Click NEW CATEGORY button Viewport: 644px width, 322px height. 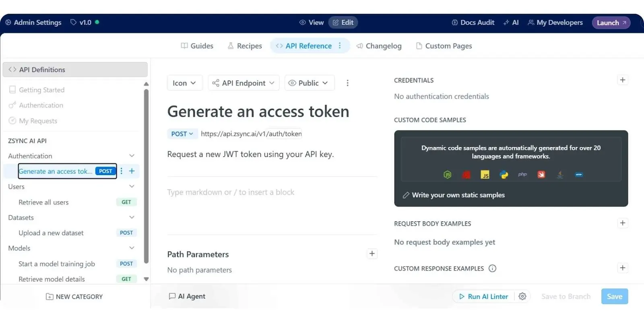pos(74,297)
